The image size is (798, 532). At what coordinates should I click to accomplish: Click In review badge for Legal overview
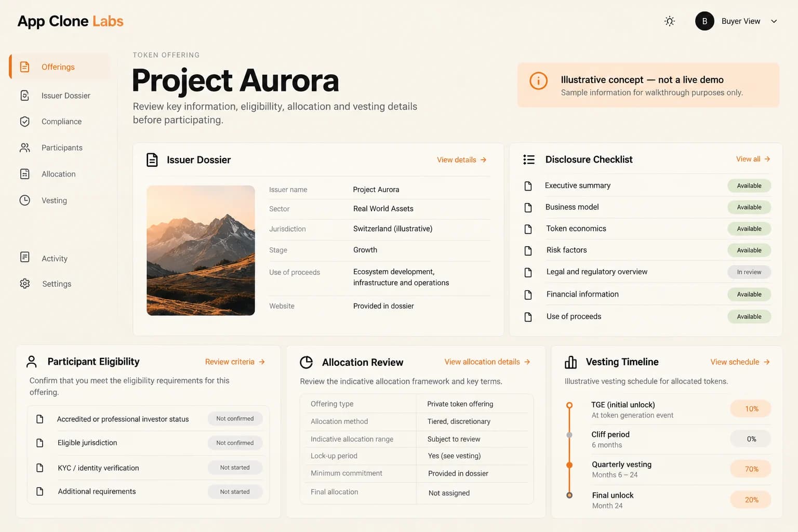tap(749, 272)
